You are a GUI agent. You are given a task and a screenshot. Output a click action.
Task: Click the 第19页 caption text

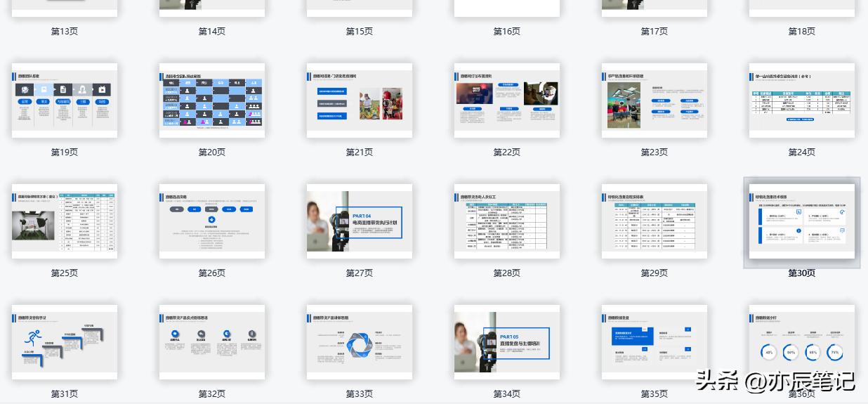click(65, 152)
